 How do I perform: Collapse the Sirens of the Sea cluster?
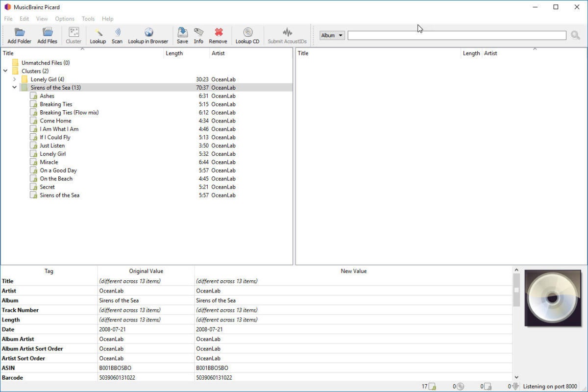(14, 88)
